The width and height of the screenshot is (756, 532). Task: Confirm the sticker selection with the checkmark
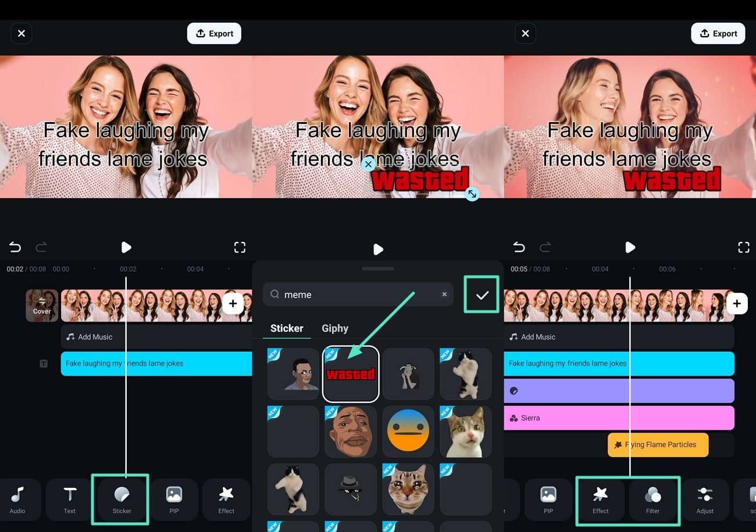482,295
